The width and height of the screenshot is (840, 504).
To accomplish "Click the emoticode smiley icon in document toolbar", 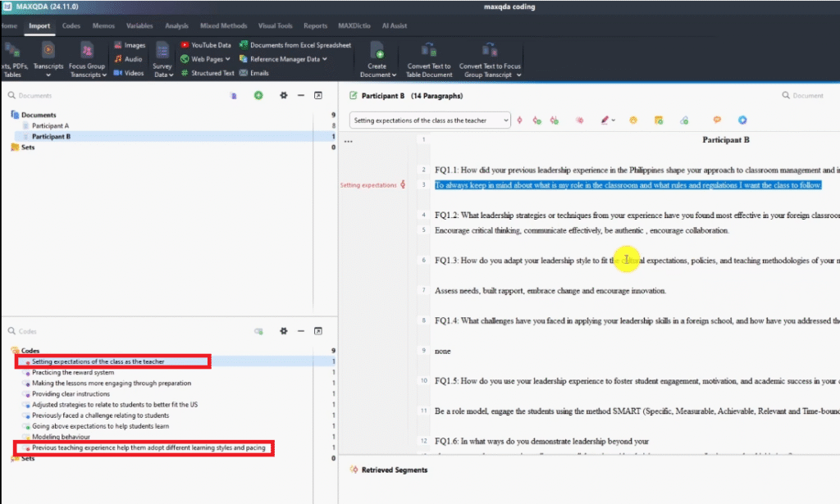I will coord(633,120).
